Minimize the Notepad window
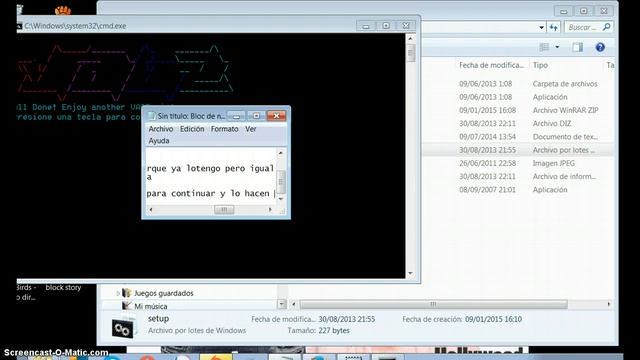This screenshot has width=640, height=360. pos(236,116)
